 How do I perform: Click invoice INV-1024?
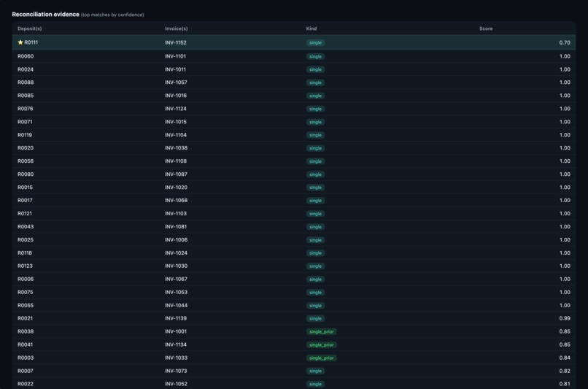(x=176, y=253)
